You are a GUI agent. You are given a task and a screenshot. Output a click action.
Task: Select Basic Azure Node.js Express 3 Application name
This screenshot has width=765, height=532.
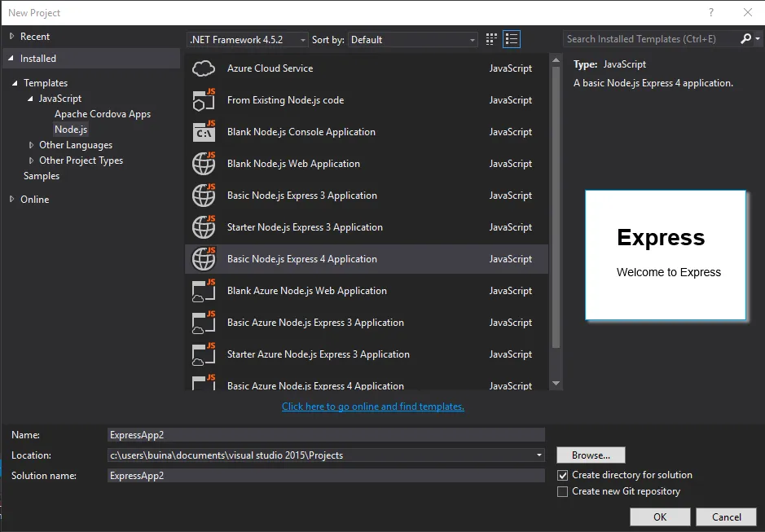pos(315,323)
